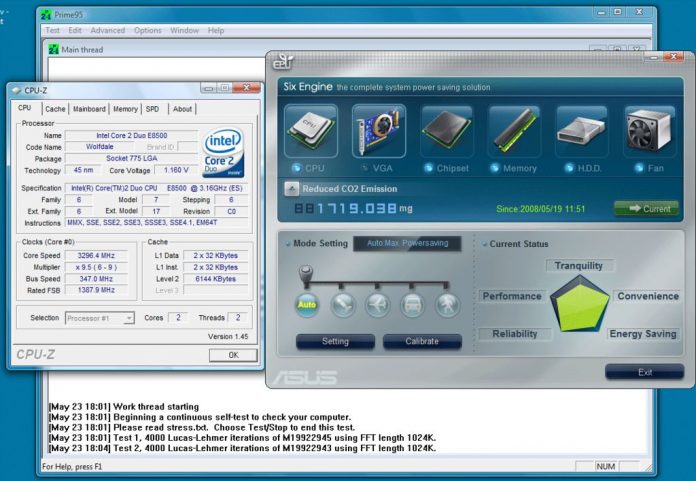Click the Level 2 6144 KBytes value
The width and height of the screenshot is (696, 481).
[x=215, y=279]
